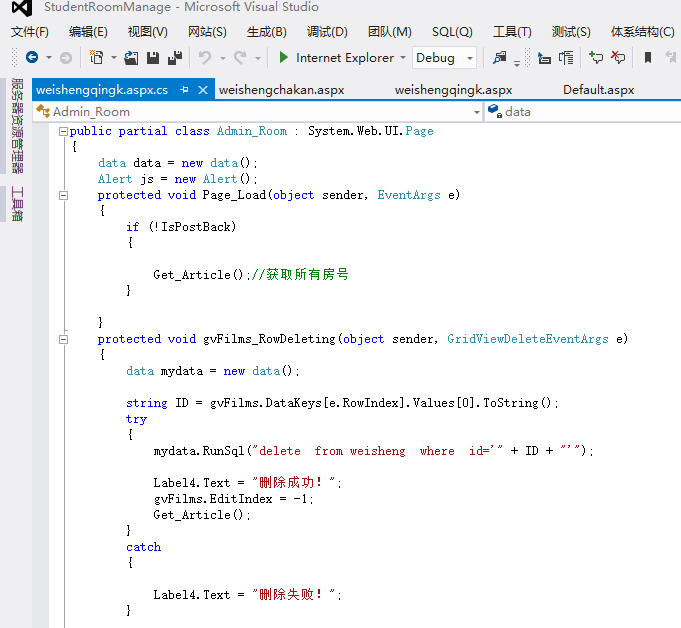Image resolution: width=681 pixels, height=628 pixels.
Task: Open the Debug configuration combo box
Action: (x=444, y=58)
